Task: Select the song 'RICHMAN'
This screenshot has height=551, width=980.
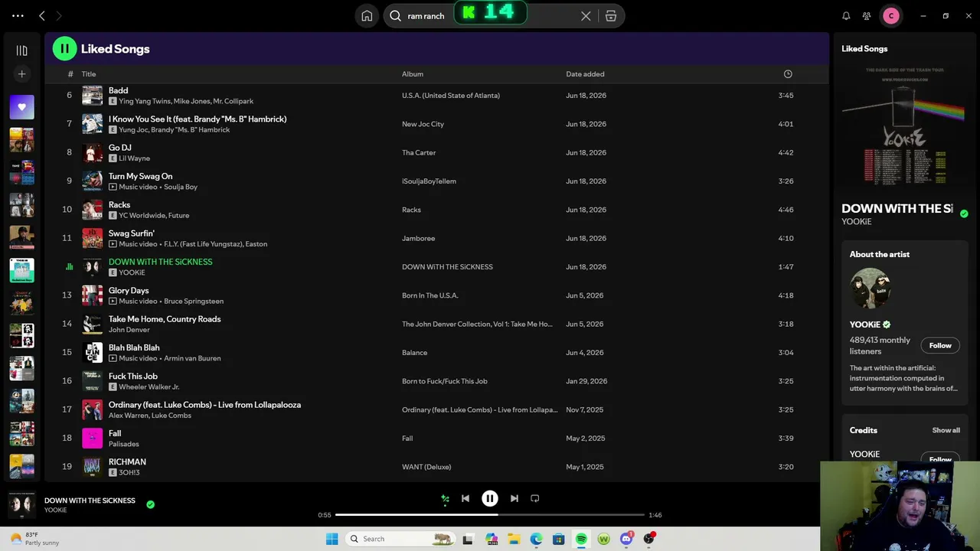Action: pyautogui.click(x=127, y=462)
